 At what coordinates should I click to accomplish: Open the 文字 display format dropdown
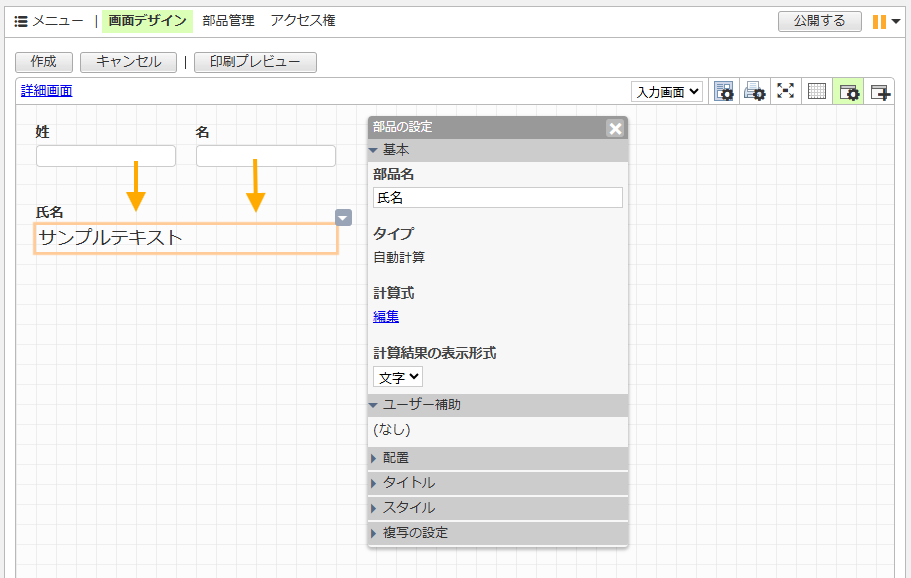[x=398, y=377]
